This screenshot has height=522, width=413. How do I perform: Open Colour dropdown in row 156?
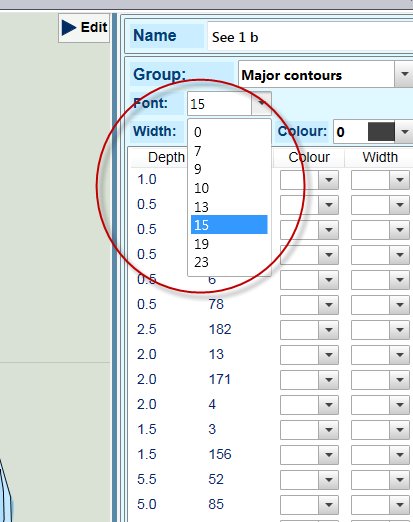pyautogui.click(x=328, y=455)
